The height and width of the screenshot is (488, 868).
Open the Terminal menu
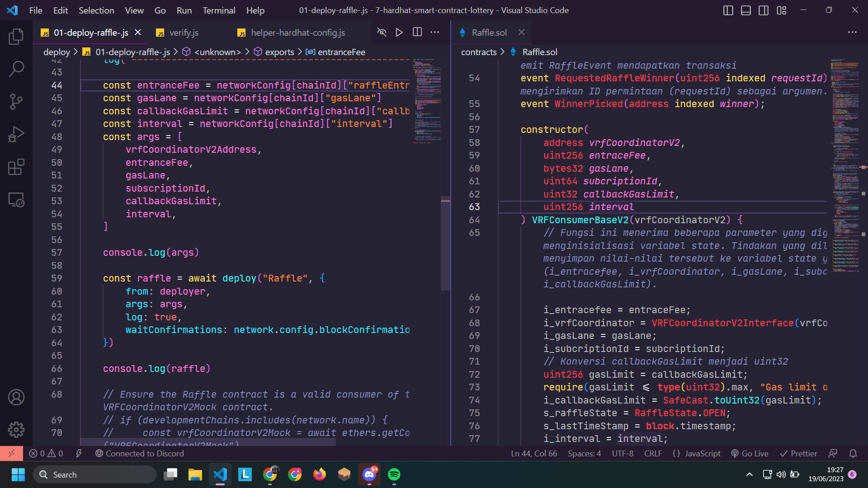click(x=218, y=10)
